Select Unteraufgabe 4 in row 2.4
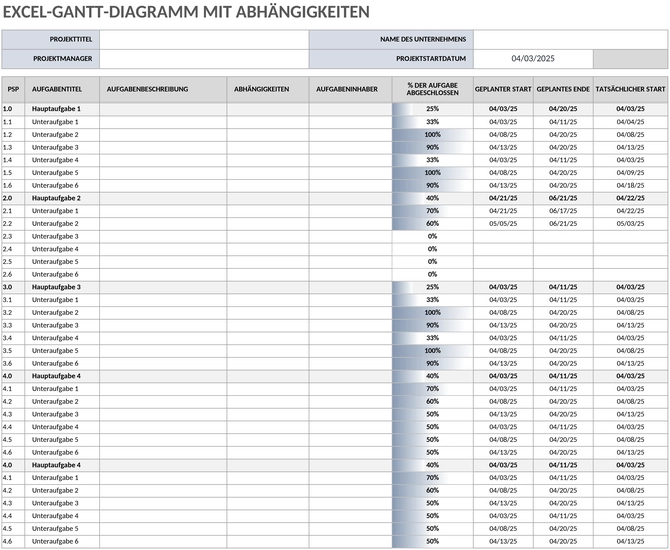Screen dimensions: 670x550 click(x=62, y=249)
